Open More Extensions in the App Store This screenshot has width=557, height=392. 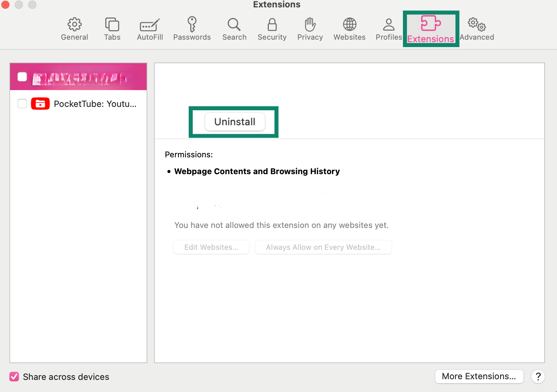479,376
